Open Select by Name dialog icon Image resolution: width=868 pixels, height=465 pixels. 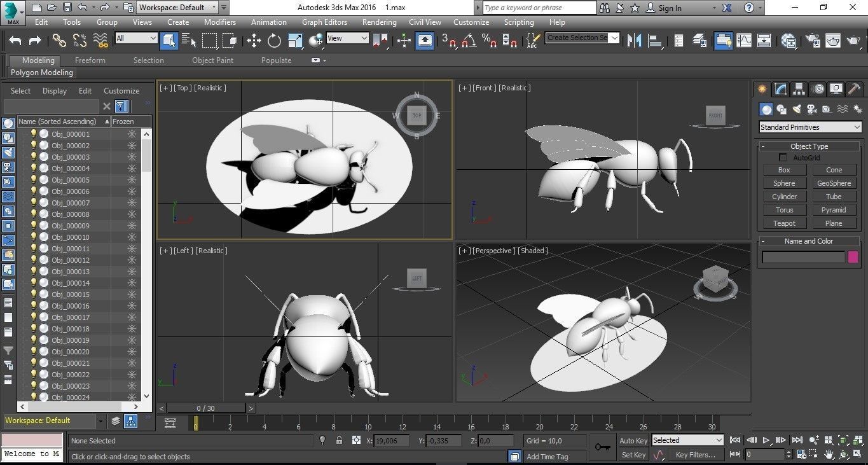[x=189, y=41]
